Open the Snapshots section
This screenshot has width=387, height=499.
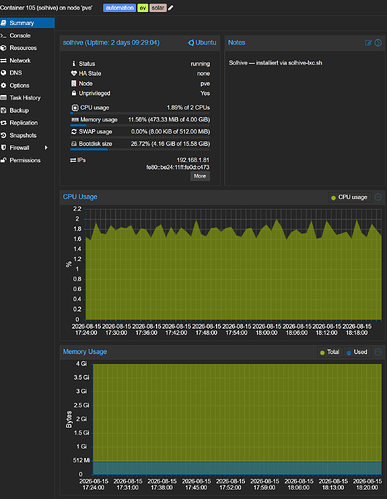pyautogui.click(x=27, y=135)
